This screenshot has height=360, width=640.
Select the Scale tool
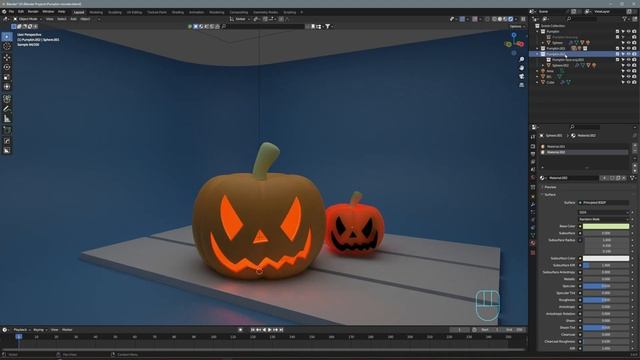[x=7, y=77]
